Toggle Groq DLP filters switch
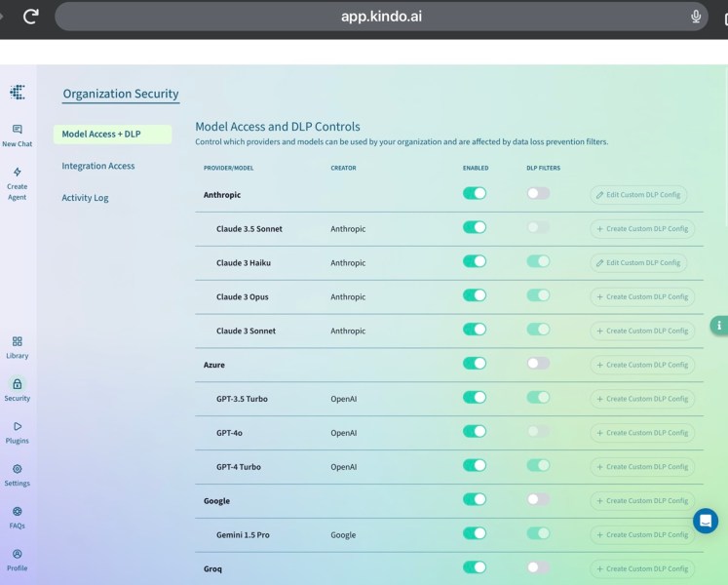This screenshot has height=585, width=728. 538,566
